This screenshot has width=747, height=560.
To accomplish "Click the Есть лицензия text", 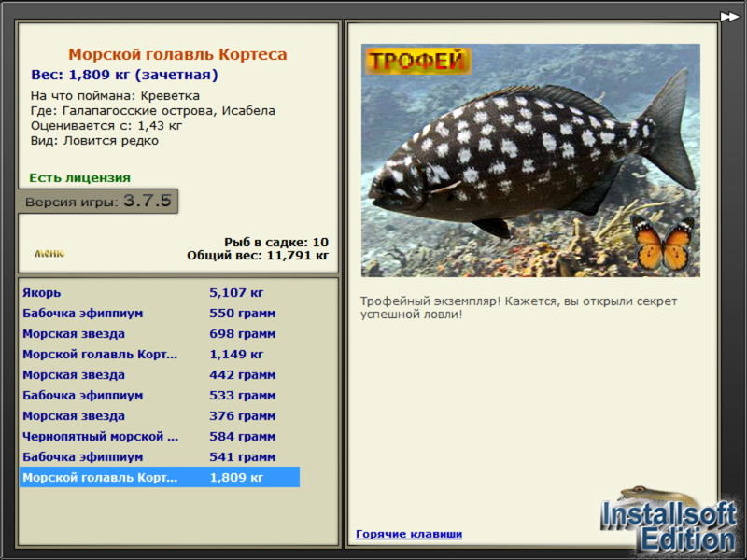I will (80, 177).
